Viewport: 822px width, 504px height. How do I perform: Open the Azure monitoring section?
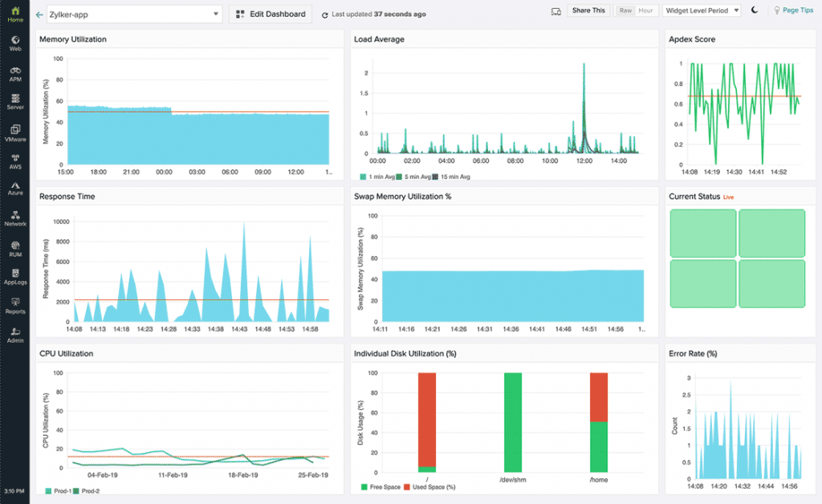point(14,191)
